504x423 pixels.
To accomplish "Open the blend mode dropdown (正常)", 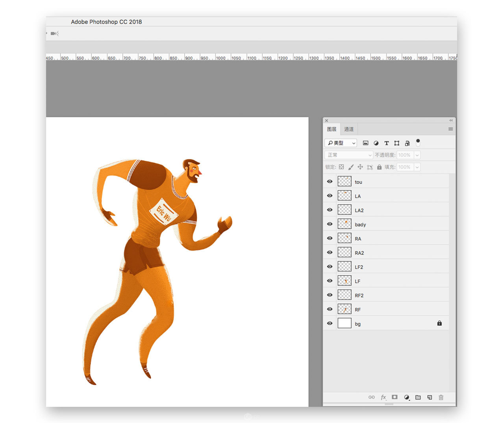I will click(348, 155).
